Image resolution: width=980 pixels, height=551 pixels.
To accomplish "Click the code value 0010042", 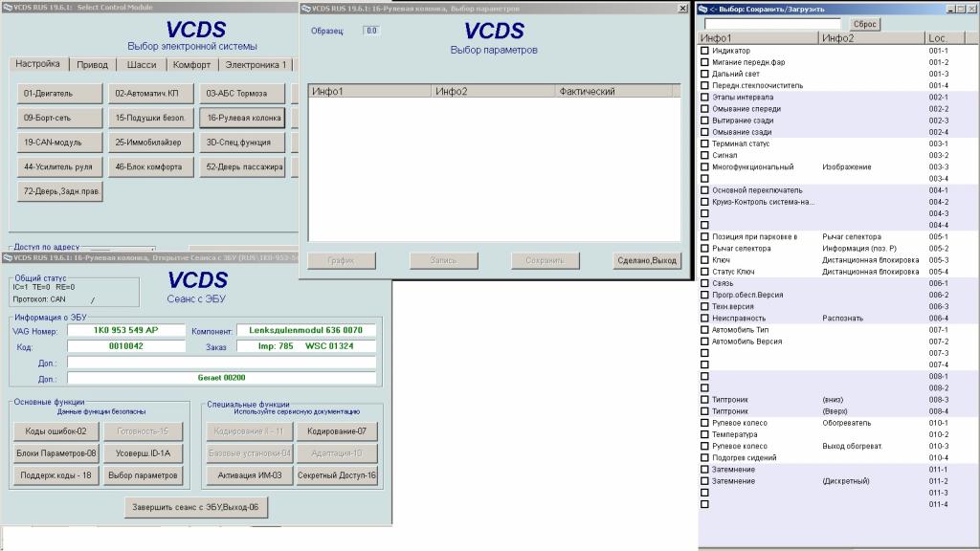I will [126, 346].
